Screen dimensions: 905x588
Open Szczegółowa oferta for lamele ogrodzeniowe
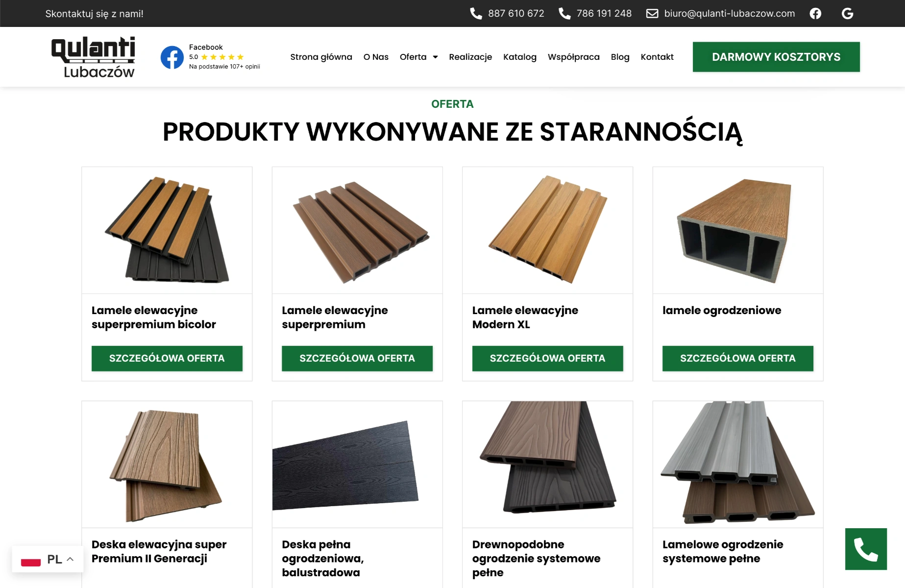point(738,358)
